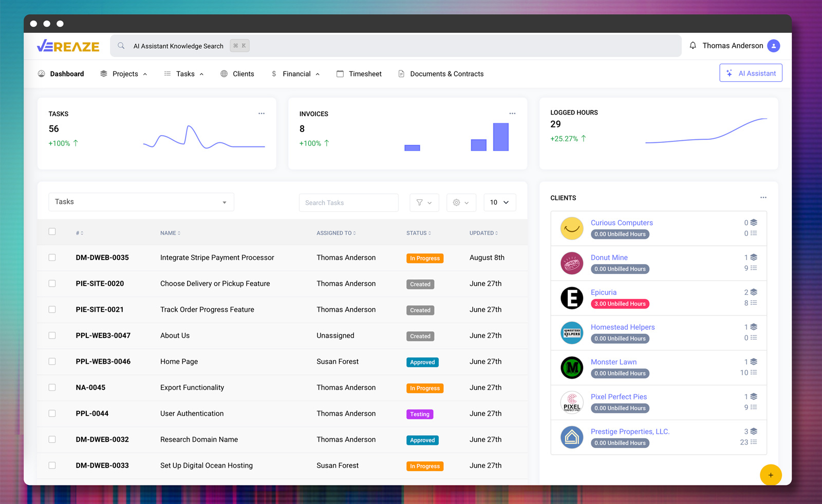Open the Invoices card three-dot menu
Screen dimensions: 822x504
coord(512,114)
